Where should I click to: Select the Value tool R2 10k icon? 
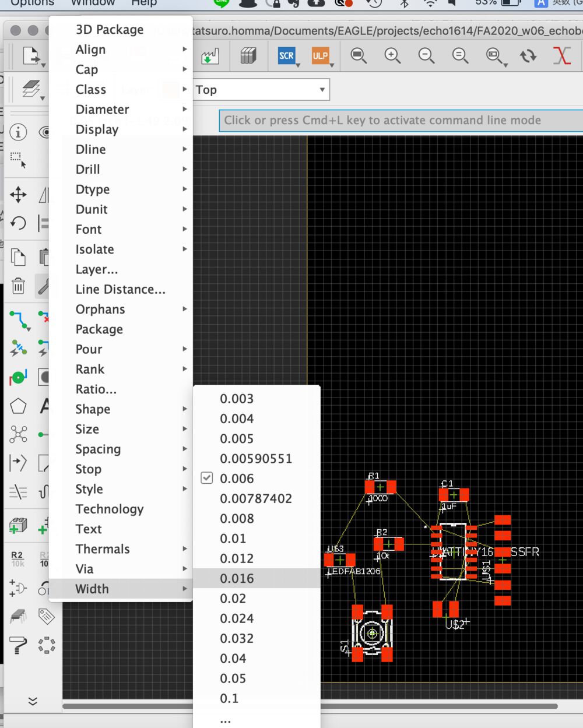coord(17,559)
